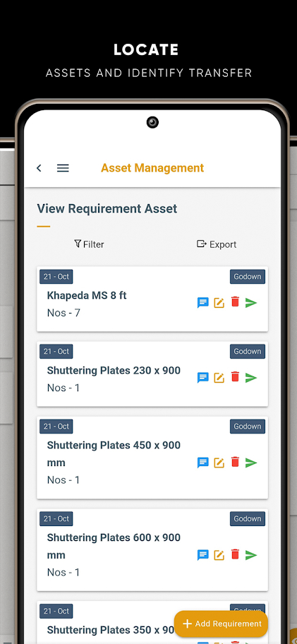Select the Godown tag on Khapeda card

(248, 277)
